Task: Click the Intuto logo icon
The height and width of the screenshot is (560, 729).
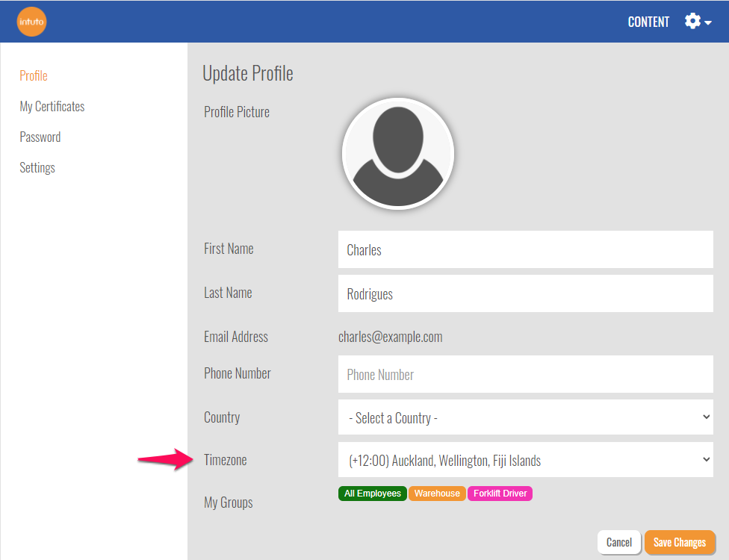Action: click(x=31, y=22)
